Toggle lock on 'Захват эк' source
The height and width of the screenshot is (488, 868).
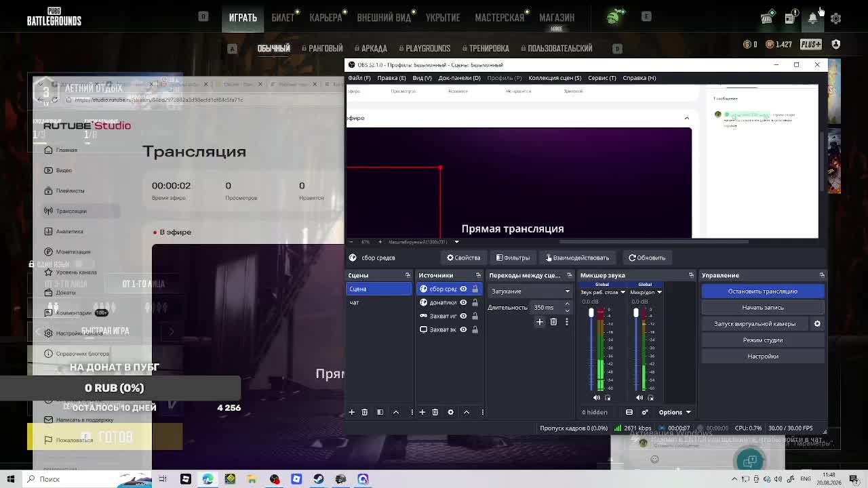pos(475,329)
